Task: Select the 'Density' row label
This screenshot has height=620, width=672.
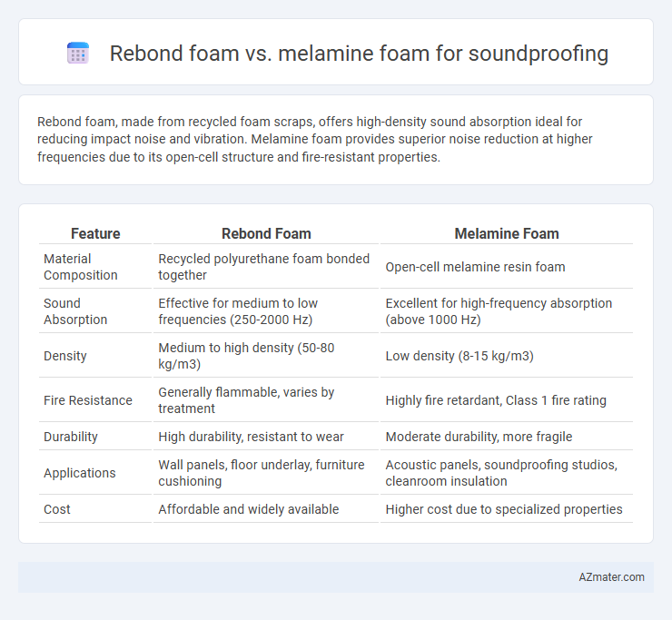Action: coord(65,356)
